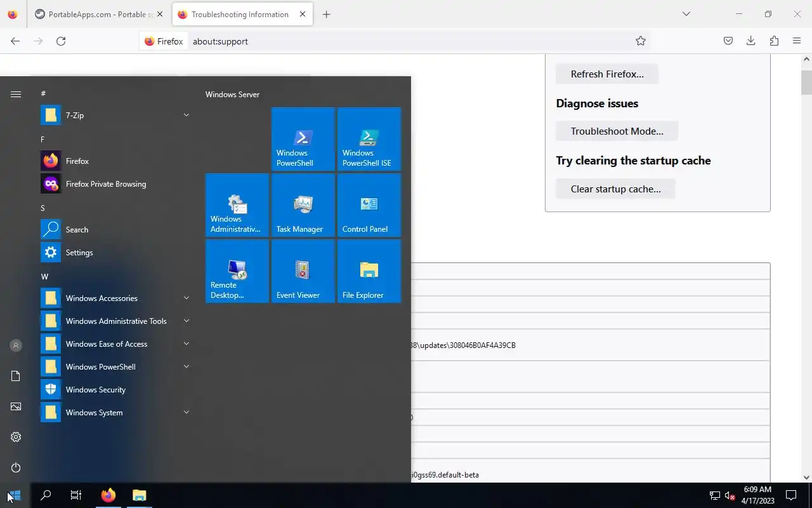Click user account icon in Start sidebar
The height and width of the screenshot is (508, 812).
point(16,345)
